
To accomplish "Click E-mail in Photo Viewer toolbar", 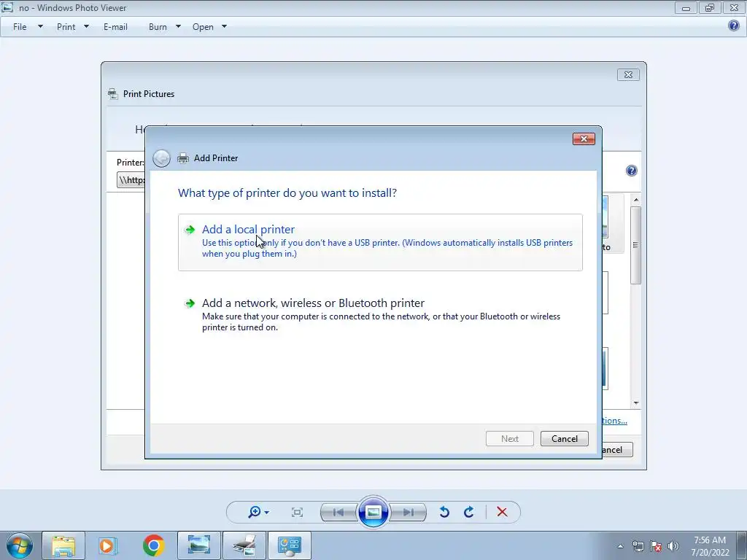I will (x=115, y=27).
